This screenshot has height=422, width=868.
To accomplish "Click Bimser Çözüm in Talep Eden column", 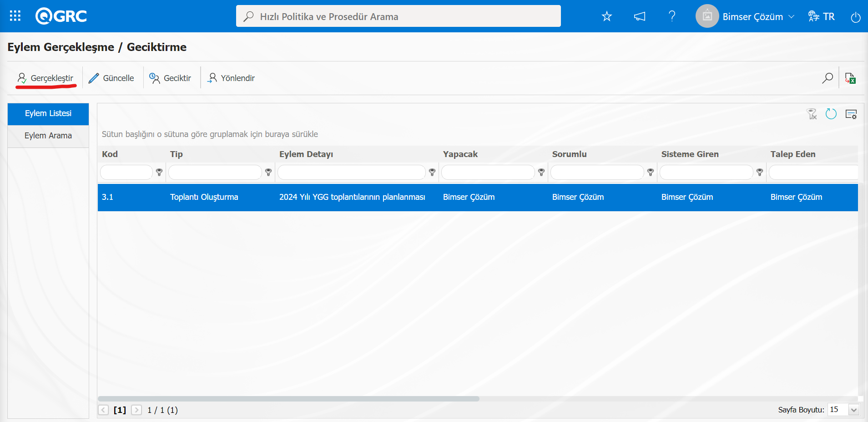I will (797, 197).
